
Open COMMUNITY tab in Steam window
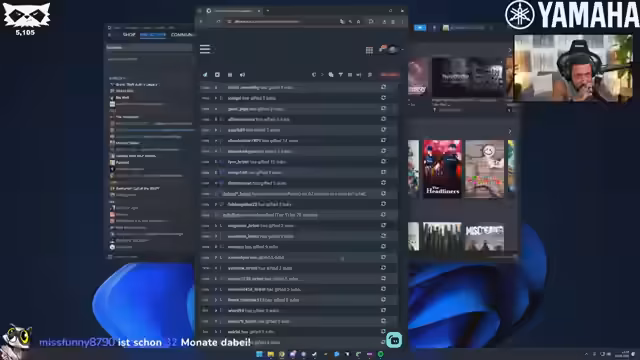coord(182,35)
